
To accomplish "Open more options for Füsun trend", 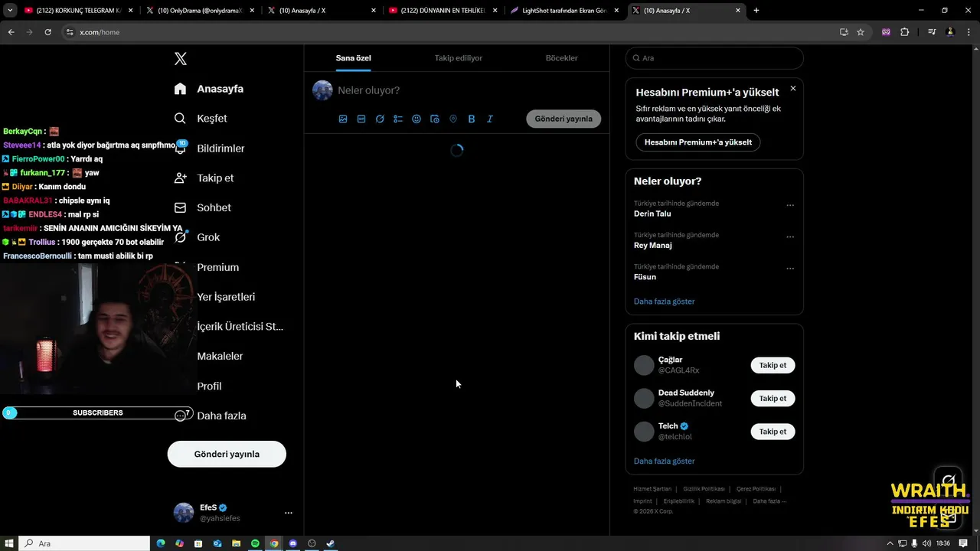I will click(790, 269).
